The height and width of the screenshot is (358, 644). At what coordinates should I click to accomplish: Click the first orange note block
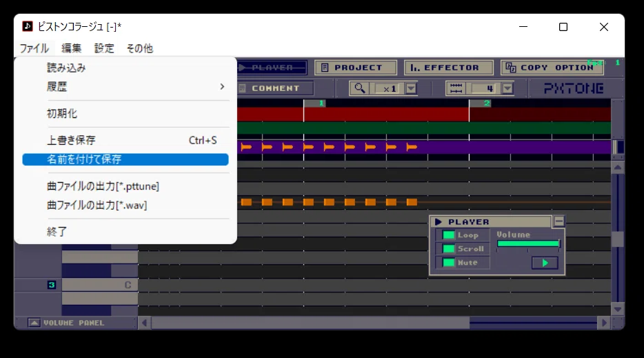click(x=246, y=202)
